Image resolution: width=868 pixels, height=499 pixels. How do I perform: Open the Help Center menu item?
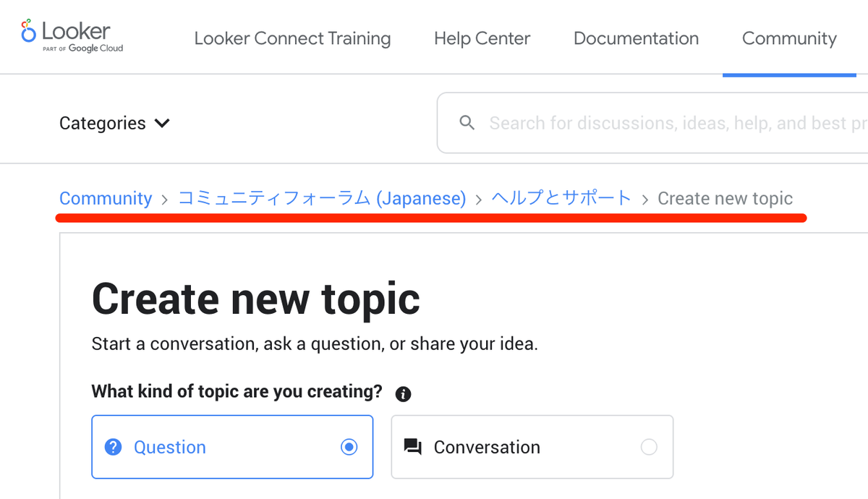coord(482,38)
